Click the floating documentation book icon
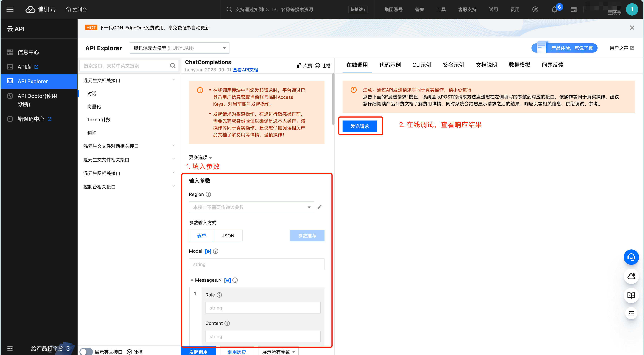644x355 pixels. tap(631, 296)
